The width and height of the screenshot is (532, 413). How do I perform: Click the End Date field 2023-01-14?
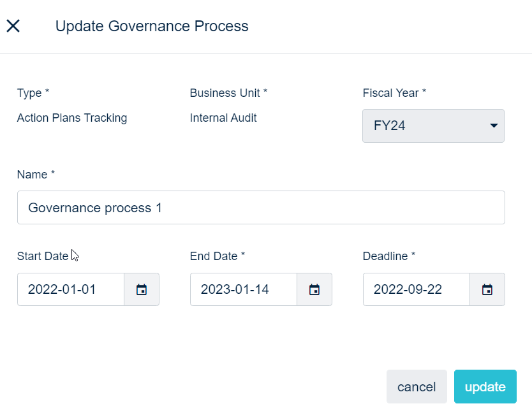(244, 289)
